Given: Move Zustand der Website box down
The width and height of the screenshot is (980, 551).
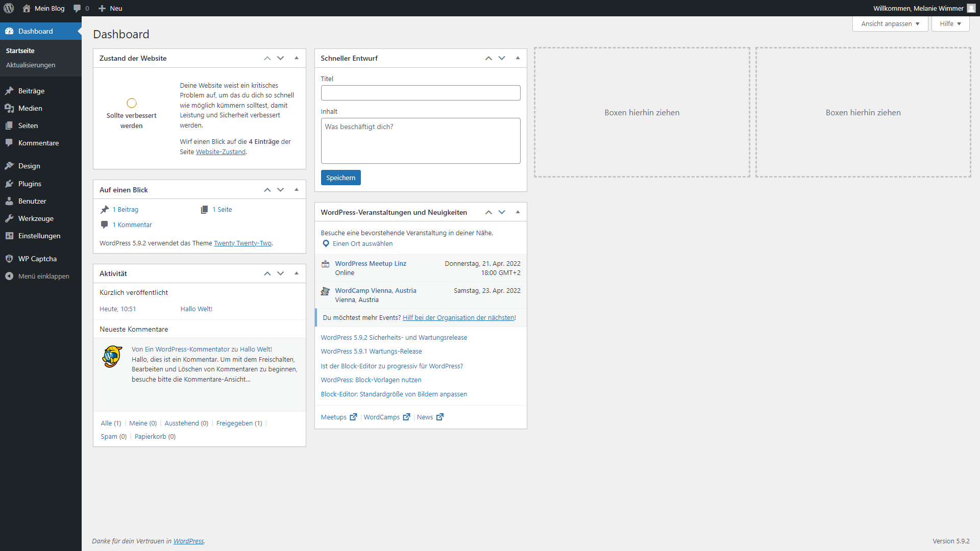Looking at the screenshot, I should point(281,58).
